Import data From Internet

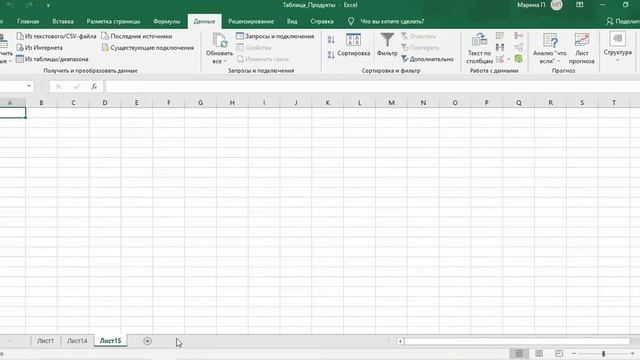pyautogui.click(x=39, y=48)
